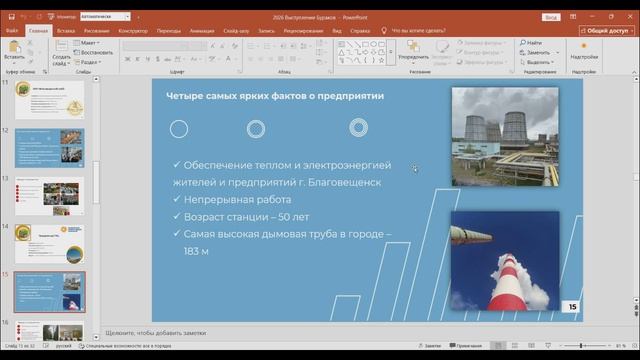Switch to Normal view in status bar
Screen dimensions: 640x360
498,346
